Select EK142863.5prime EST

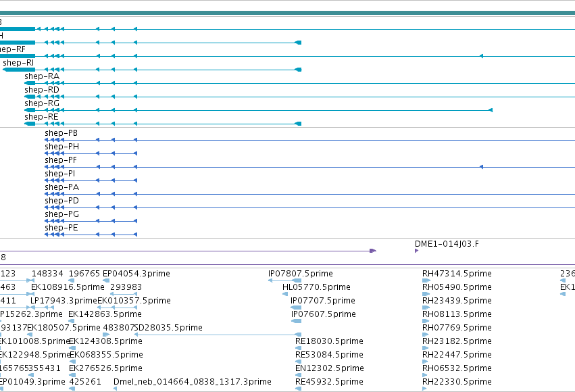point(105,314)
